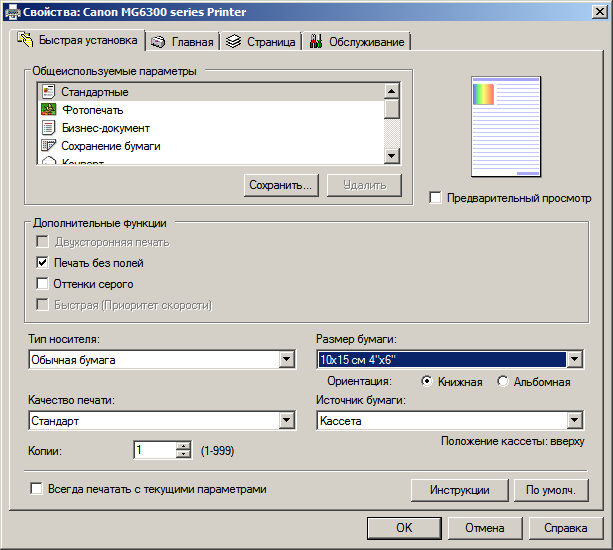Increase Копии with the up spinner

183,445
